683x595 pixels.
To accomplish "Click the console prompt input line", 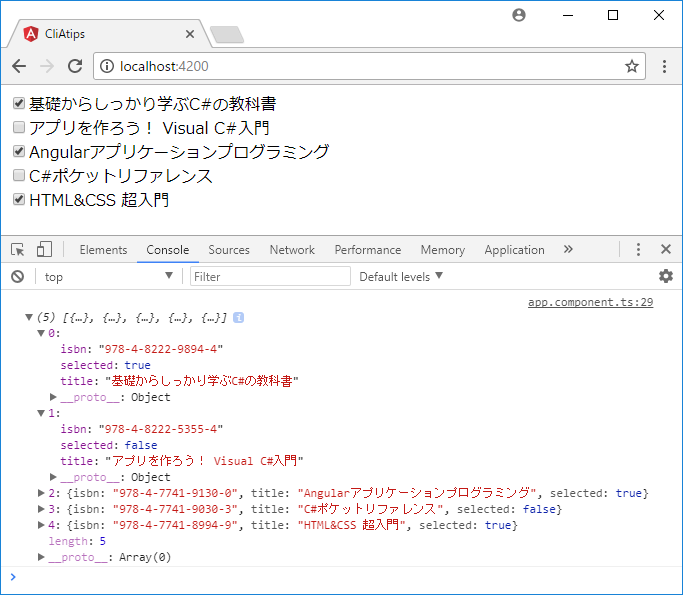I will coord(342,577).
